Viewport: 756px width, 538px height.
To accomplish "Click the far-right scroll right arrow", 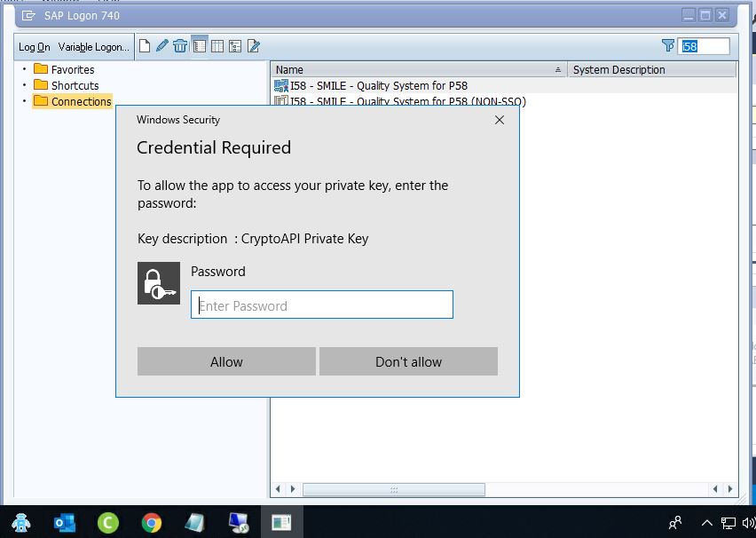I will coord(730,489).
